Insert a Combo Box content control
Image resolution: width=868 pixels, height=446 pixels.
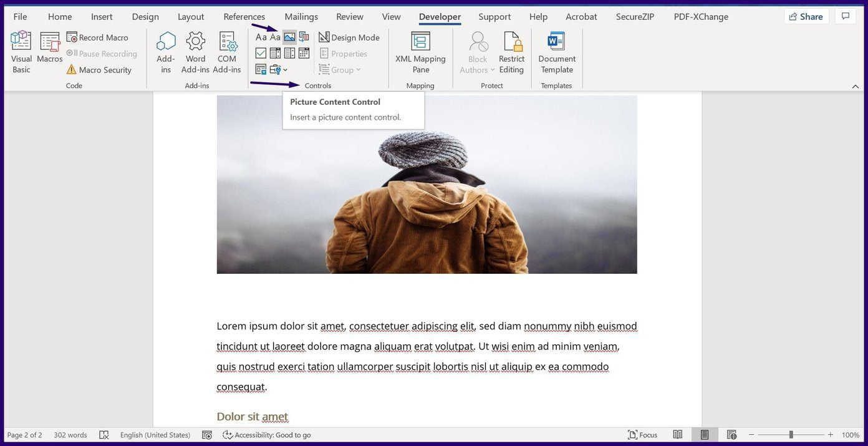click(x=275, y=53)
